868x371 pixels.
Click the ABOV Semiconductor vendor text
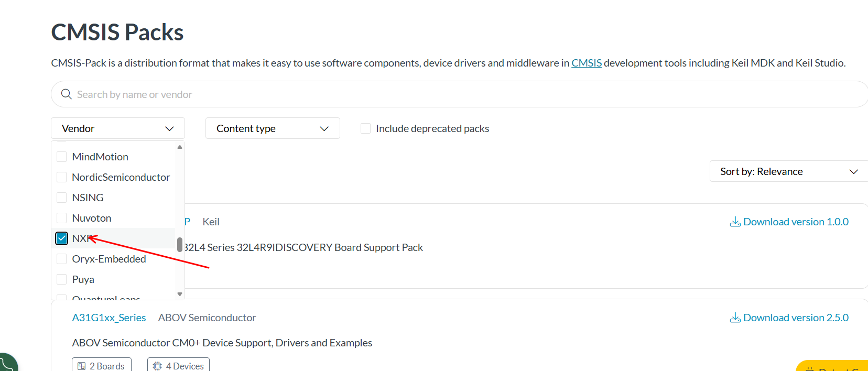pos(207,318)
